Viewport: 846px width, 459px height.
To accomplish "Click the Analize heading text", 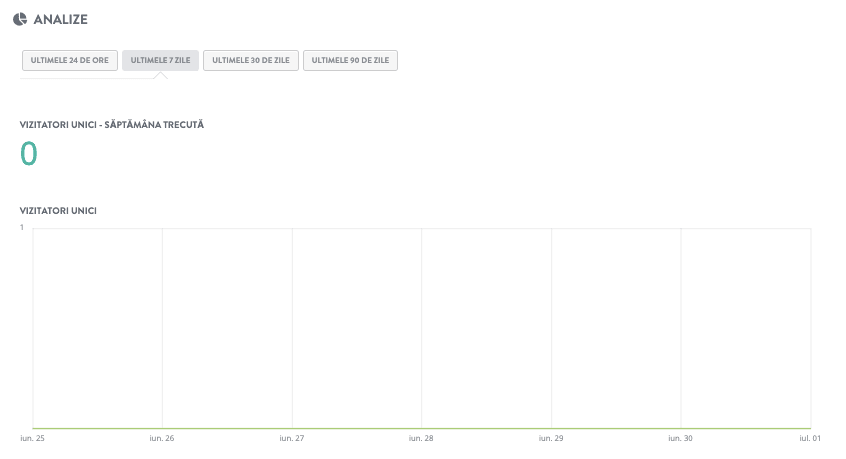I will 60,19.
